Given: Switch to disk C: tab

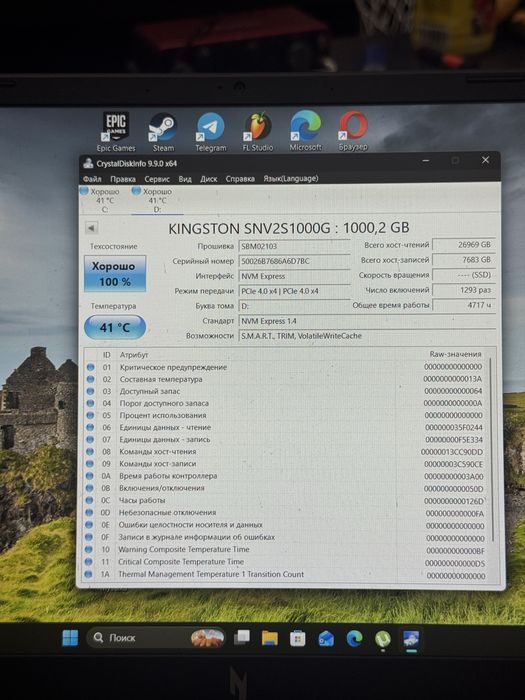Looking at the screenshot, I should tap(102, 200).
